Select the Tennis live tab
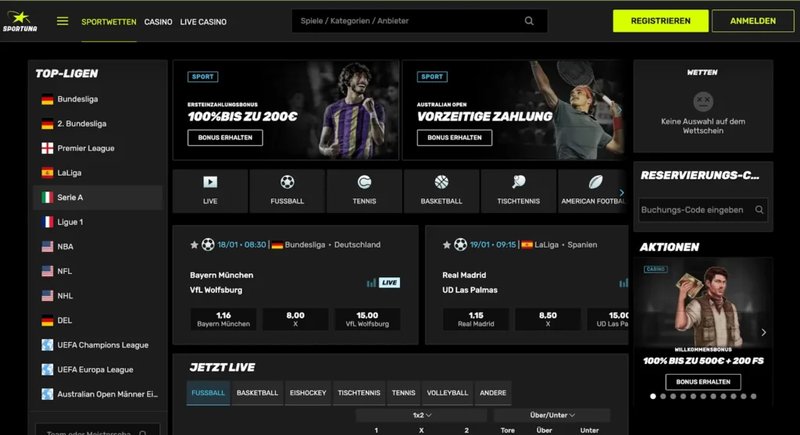The image size is (800, 435). (404, 393)
